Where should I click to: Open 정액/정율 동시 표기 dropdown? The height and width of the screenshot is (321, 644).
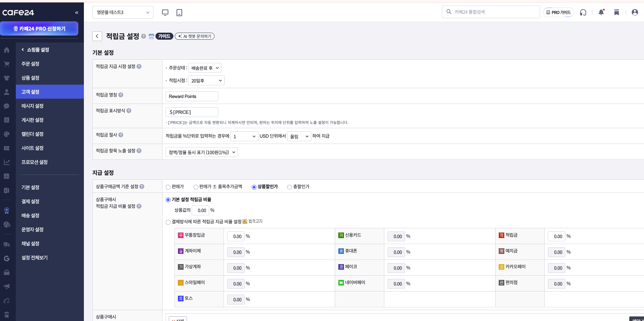(202, 152)
